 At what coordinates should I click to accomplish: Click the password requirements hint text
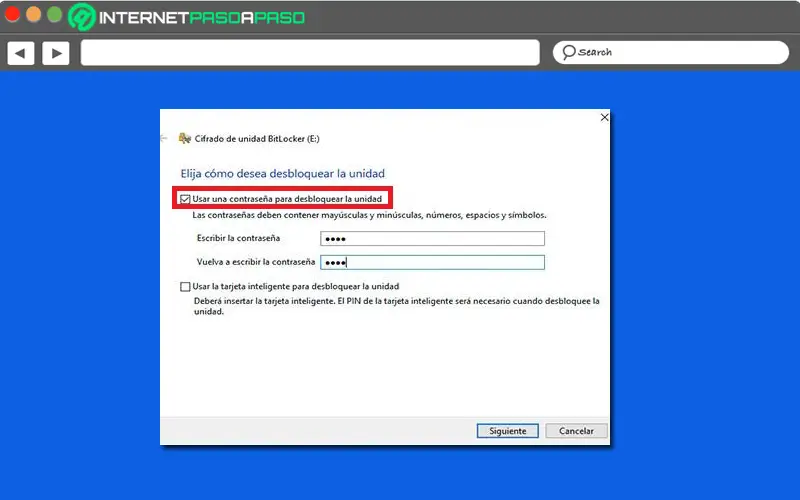tap(369, 215)
